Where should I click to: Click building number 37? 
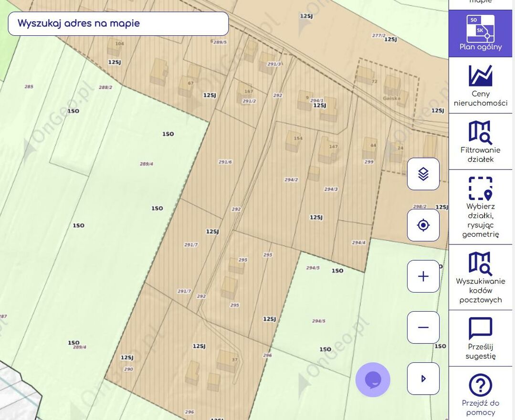(x=227, y=360)
